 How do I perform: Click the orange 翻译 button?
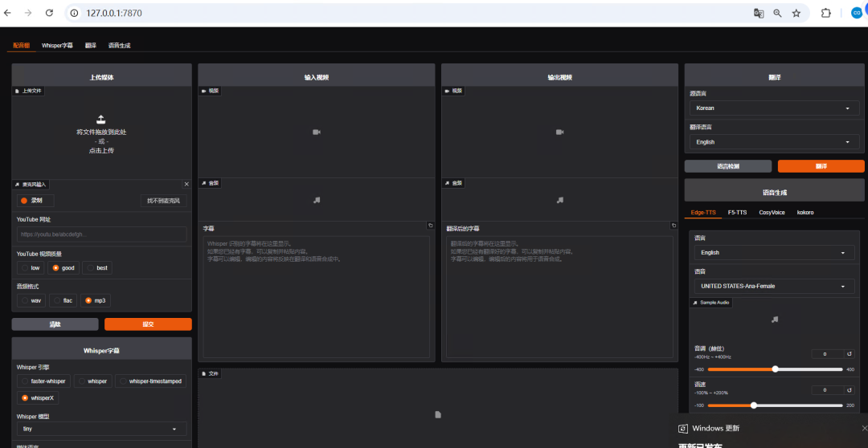coord(821,166)
